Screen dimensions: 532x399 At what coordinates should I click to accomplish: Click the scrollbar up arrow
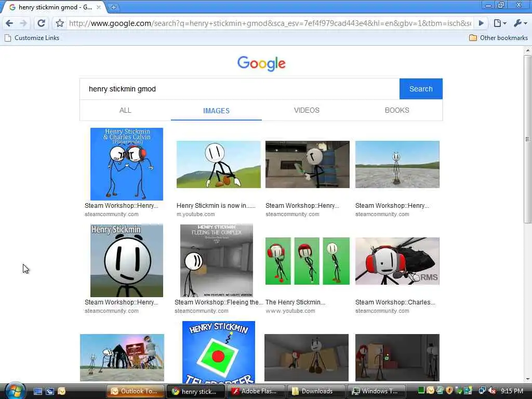click(x=527, y=50)
